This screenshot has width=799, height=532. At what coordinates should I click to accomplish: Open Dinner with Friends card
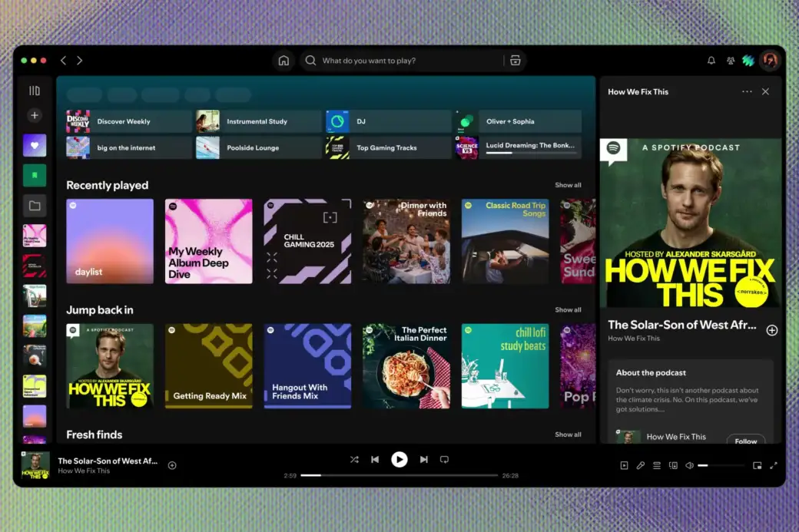tap(406, 241)
